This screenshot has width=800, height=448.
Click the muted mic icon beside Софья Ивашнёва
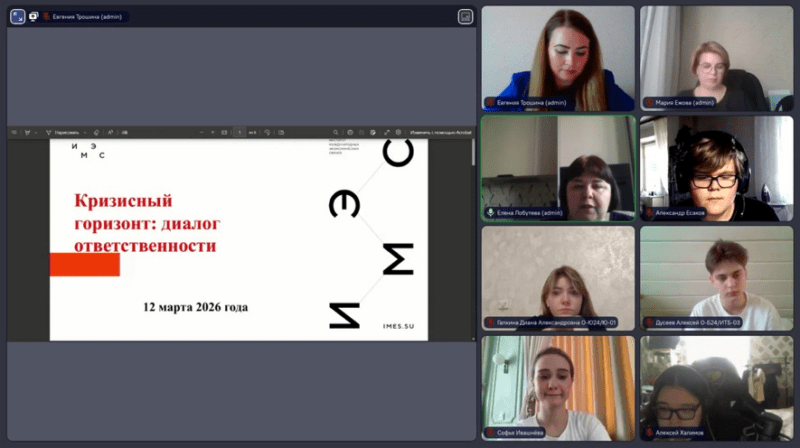coord(490,433)
